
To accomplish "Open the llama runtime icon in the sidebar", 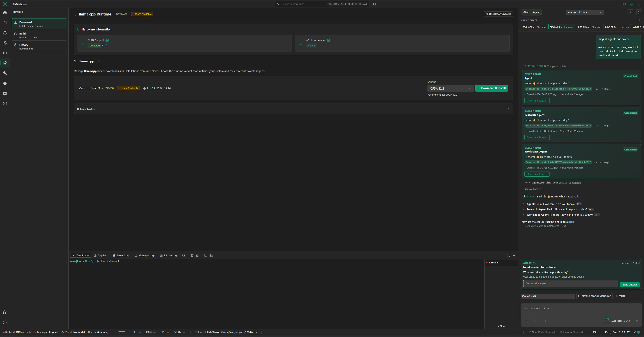I will 5,63.
